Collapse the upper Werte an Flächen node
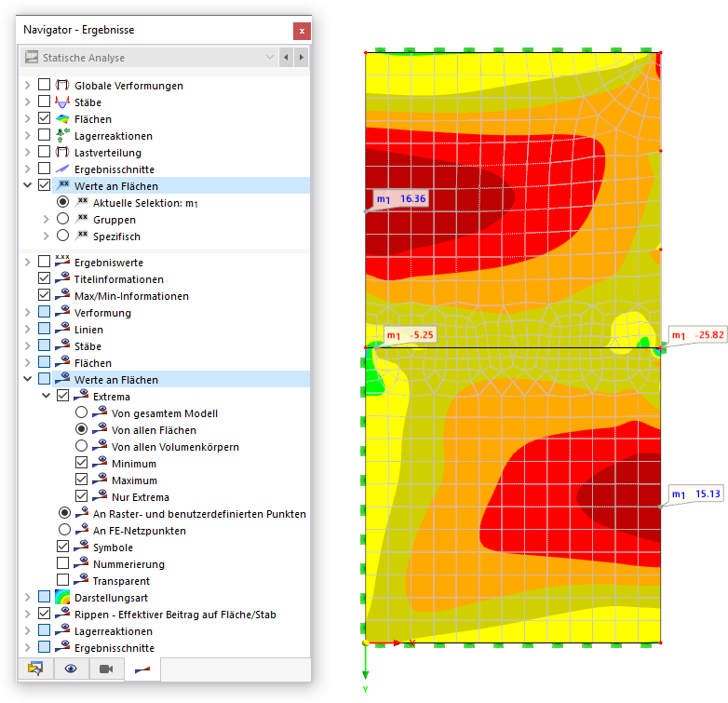Screen dimensions: 728x703 pyautogui.click(x=27, y=185)
